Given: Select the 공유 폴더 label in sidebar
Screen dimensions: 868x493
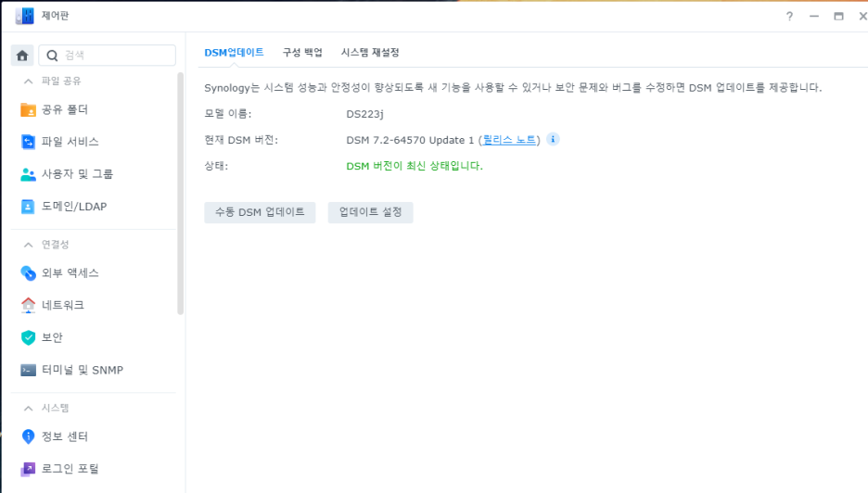Looking at the screenshot, I should [x=65, y=109].
